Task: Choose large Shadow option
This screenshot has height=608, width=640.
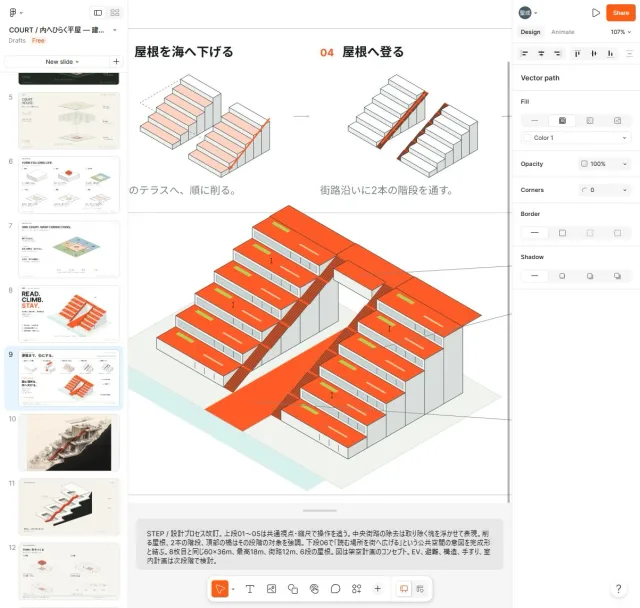Action: tap(617, 276)
